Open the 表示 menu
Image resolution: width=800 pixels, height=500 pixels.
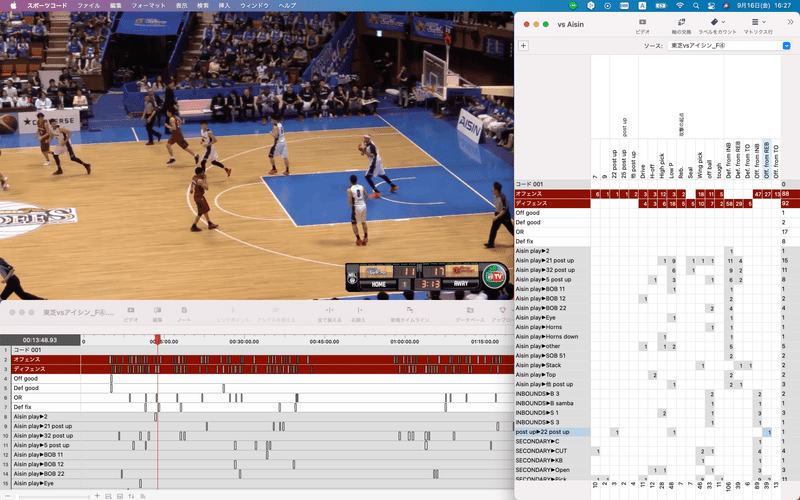pyautogui.click(x=182, y=6)
